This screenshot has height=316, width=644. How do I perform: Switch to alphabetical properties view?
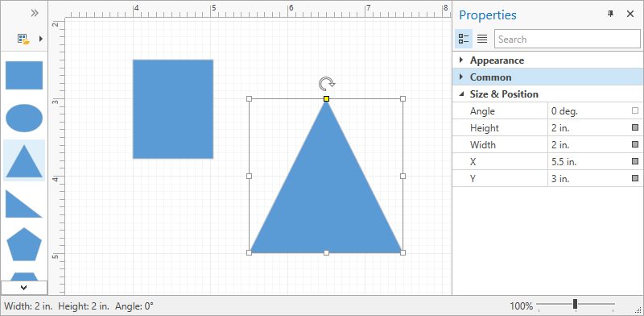[482, 39]
